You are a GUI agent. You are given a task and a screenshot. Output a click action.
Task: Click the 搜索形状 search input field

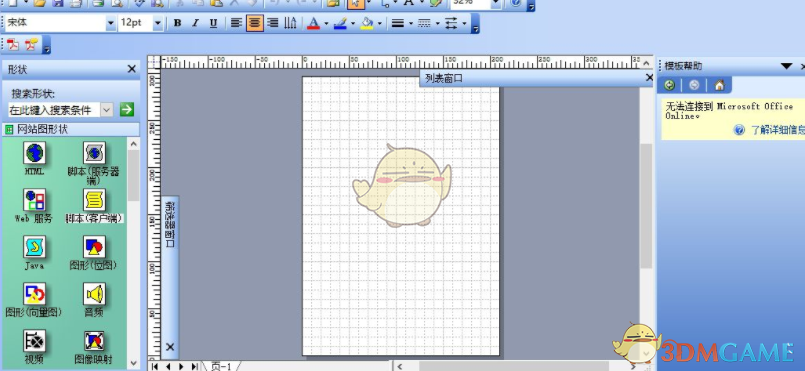(x=54, y=110)
